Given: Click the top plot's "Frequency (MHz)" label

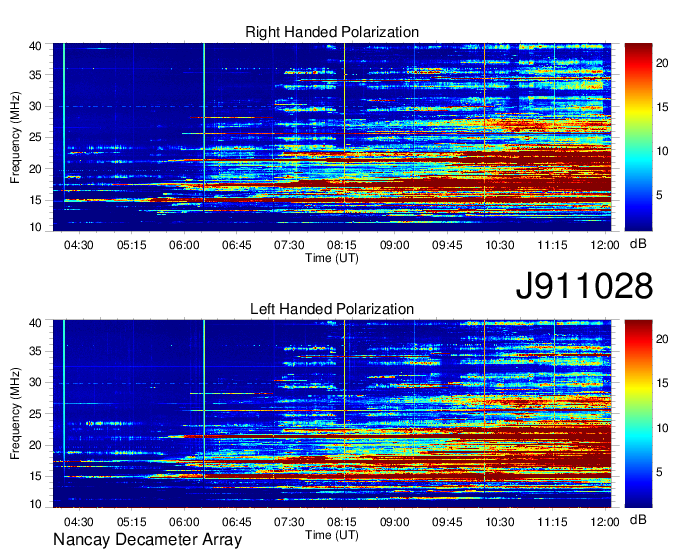Looking at the screenshot, I should click(15, 137).
